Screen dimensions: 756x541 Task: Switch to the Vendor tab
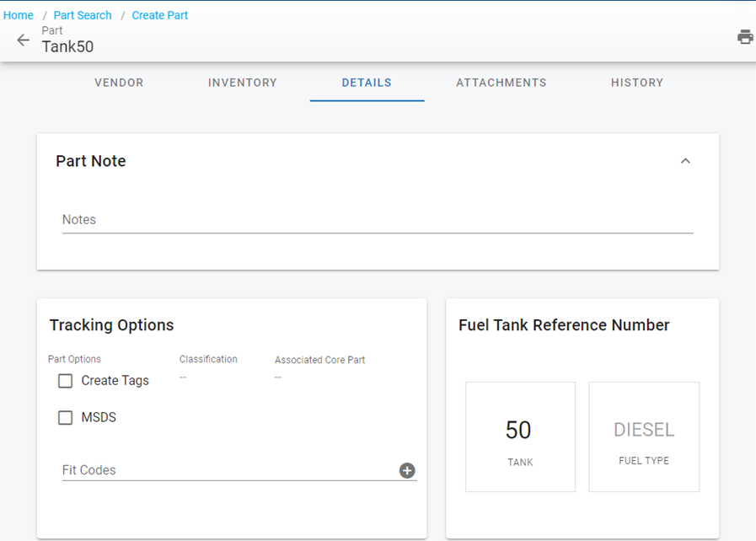point(119,83)
